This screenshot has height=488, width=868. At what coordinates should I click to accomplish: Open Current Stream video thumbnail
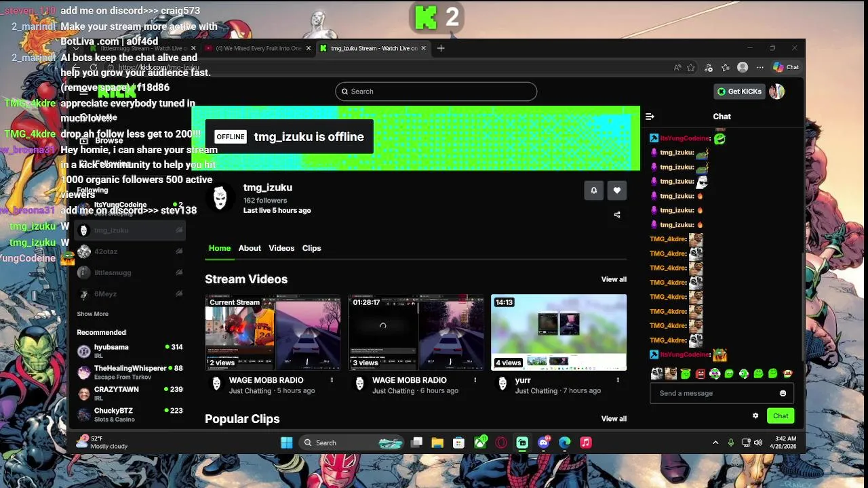coord(273,332)
